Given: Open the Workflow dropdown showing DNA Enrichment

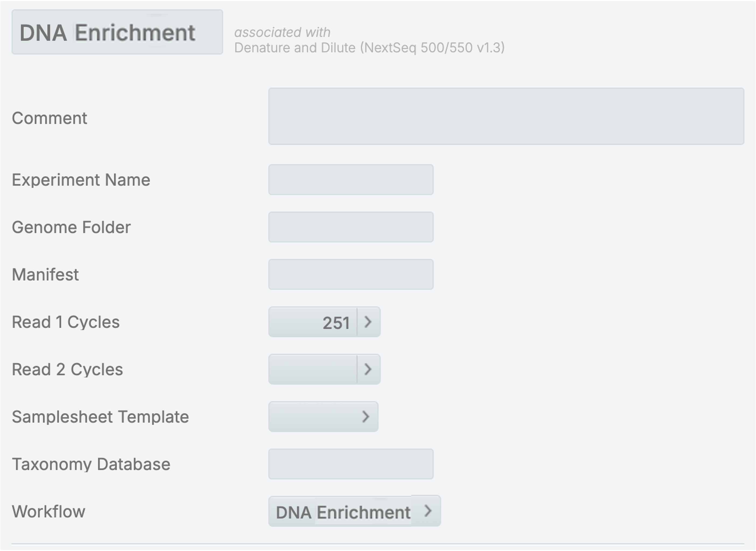Looking at the screenshot, I should pyautogui.click(x=354, y=511).
